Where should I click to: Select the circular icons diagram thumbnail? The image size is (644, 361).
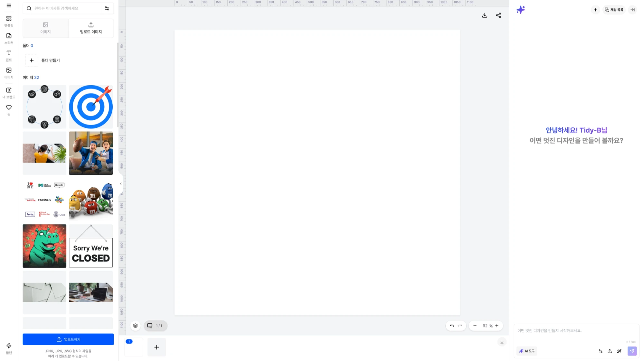click(44, 107)
